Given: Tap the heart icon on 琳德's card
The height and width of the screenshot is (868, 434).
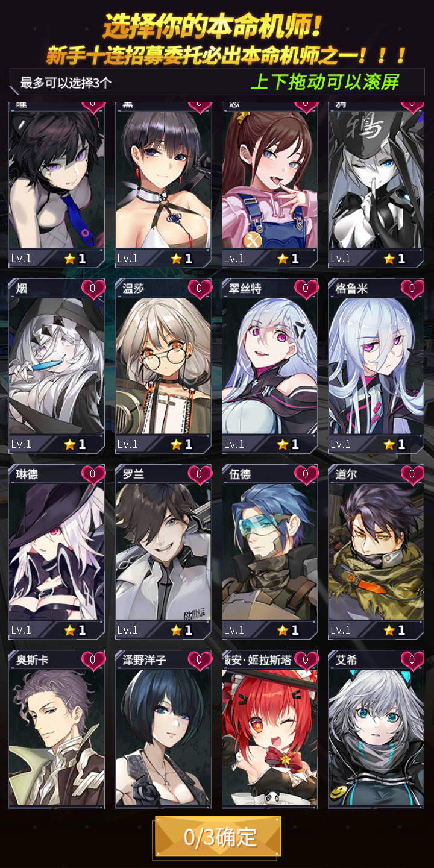Looking at the screenshot, I should click(92, 474).
